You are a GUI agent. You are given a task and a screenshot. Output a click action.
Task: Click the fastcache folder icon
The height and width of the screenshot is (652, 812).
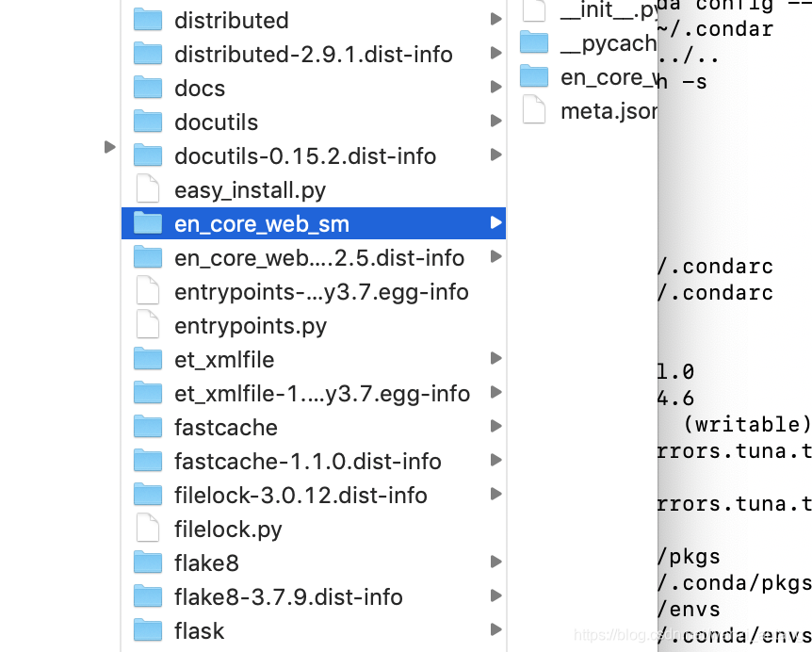click(x=148, y=427)
